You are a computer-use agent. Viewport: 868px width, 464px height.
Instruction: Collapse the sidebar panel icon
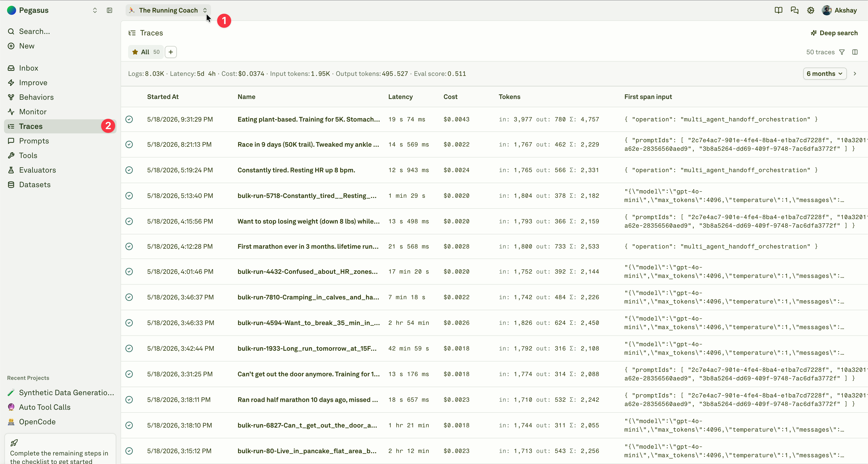pyautogui.click(x=110, y=11)
